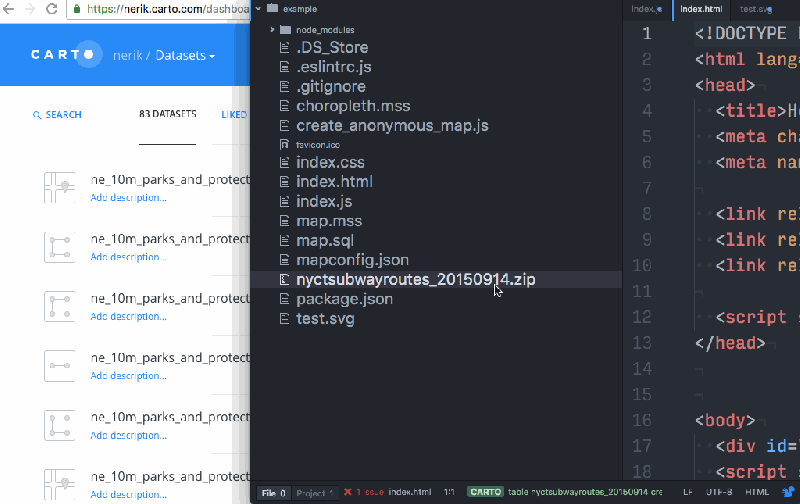This screenshot has height=504, width=800.
Task: Open mapconfig.json in the tree
Action: tap(353, 260)
